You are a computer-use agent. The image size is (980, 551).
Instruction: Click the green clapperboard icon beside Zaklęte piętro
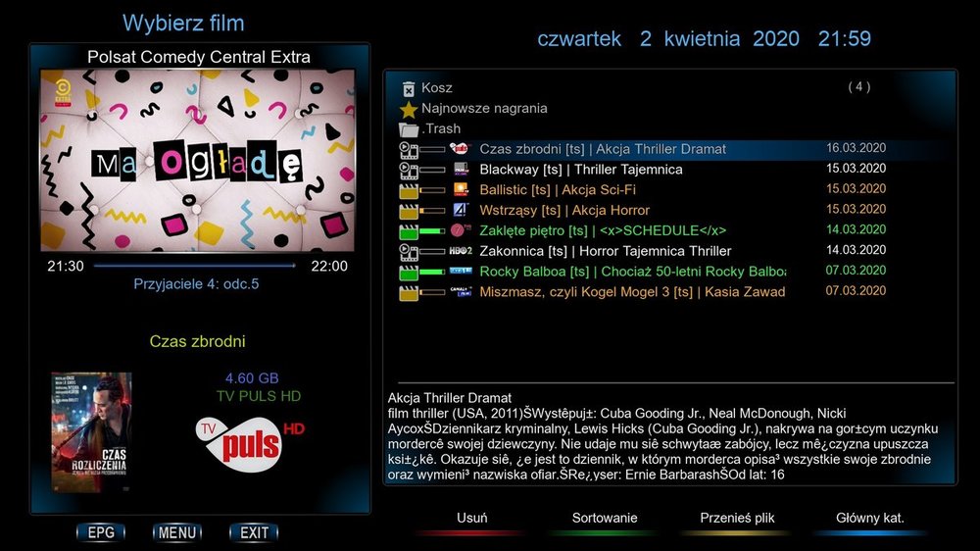(409, 231)
